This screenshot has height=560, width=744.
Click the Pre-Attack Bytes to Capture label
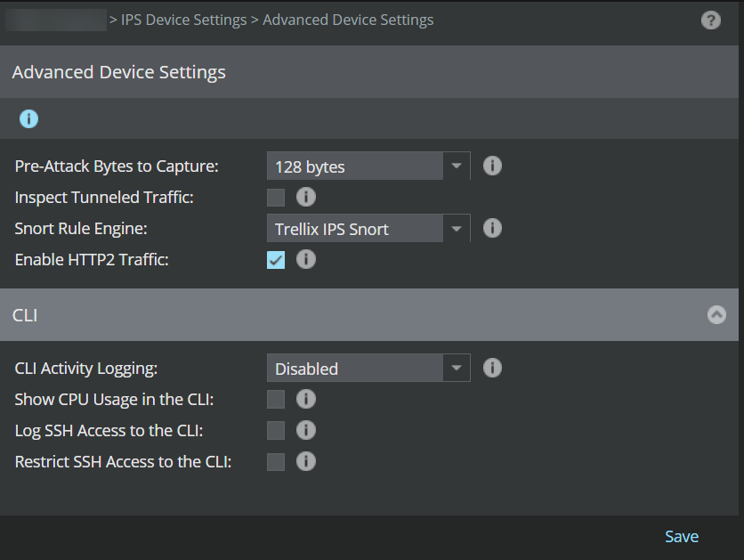(117, 166)
